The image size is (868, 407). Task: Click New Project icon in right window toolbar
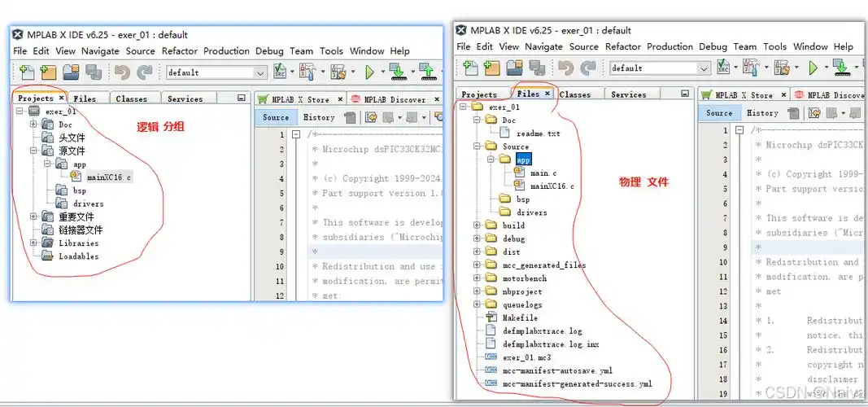pos(490,68)
